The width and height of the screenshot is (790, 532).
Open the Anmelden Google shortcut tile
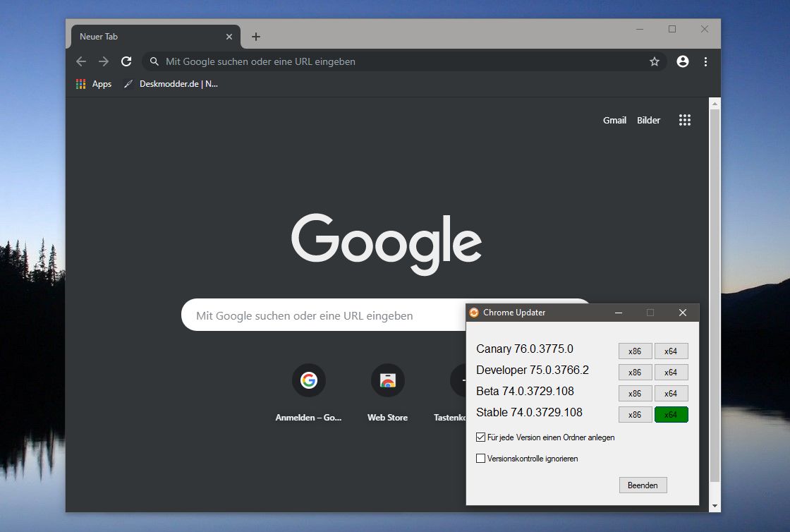[x=308, y=393]
